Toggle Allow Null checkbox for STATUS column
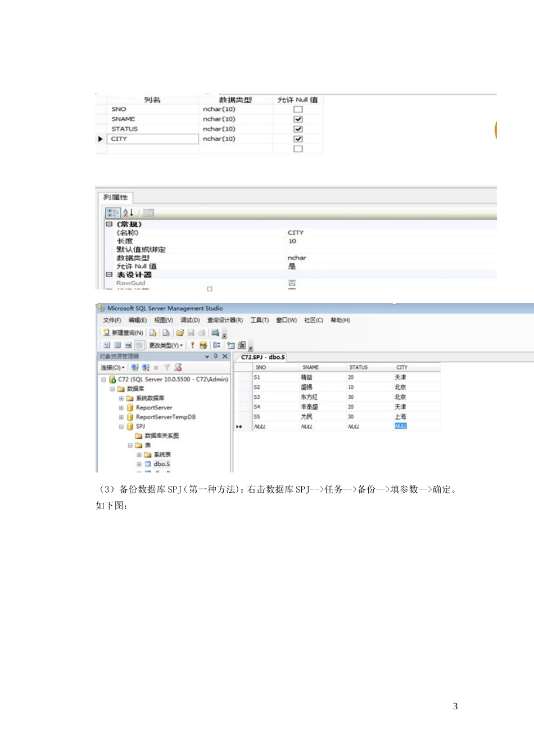Image resolution: width=534 pixels, height=756 pixels. pos(298,129)
